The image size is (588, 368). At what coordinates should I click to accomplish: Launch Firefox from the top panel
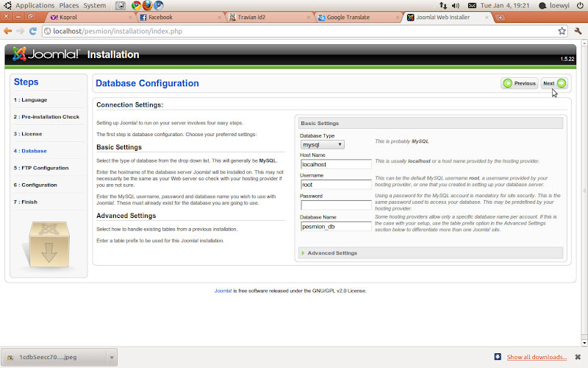148,5
